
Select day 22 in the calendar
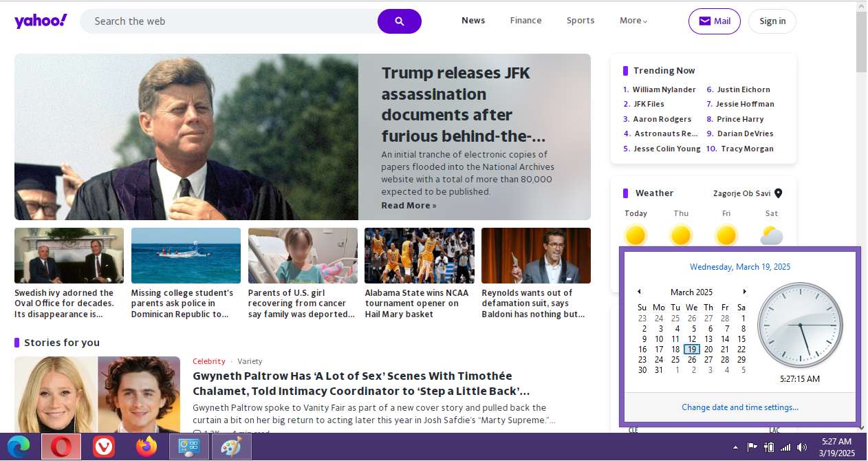coord(741,350)
